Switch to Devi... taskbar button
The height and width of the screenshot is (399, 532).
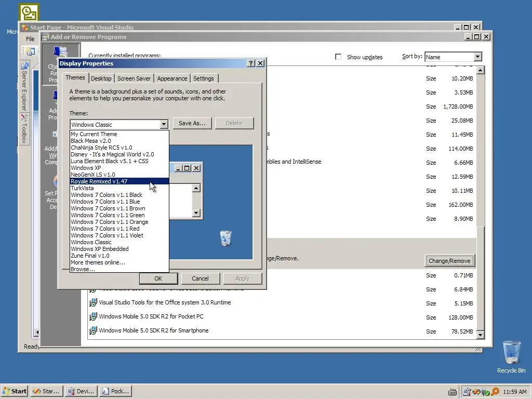click(x=82, y=391)
